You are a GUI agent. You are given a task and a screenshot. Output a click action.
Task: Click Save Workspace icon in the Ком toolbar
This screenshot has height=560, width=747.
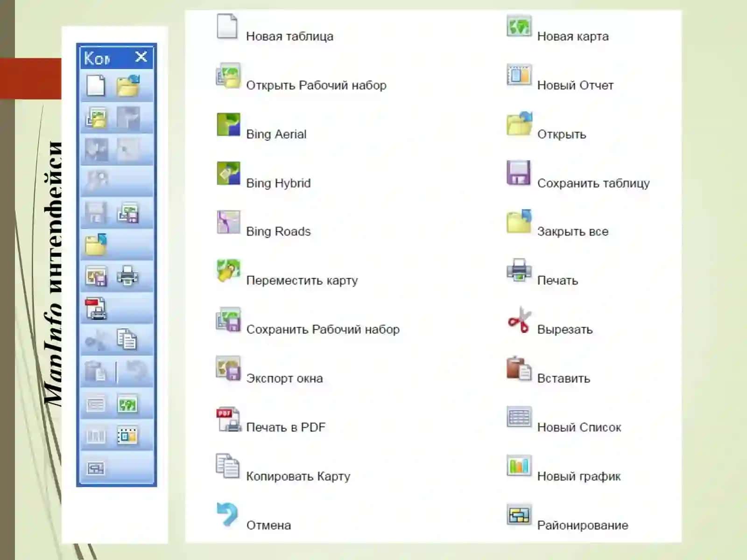pyautogui.click(x=128, y=213)
